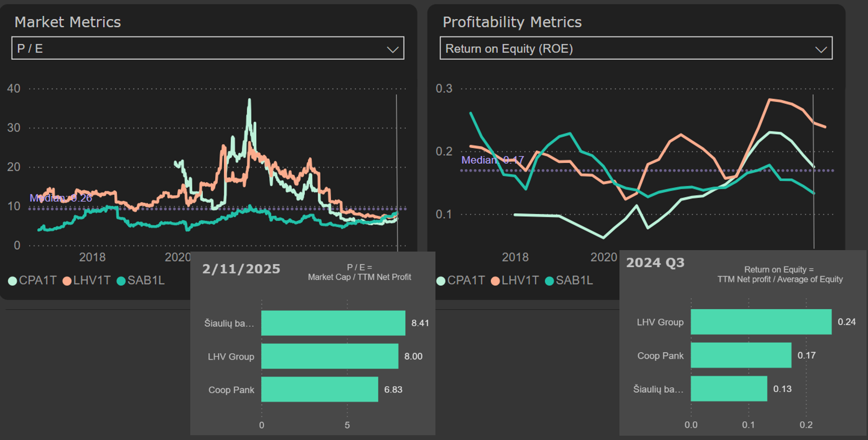The height and width of the screenshot is (440, 868).
Task: Click the chevron arrow in the Profitability Metrics selector
Action: click(x=821, y=49)
